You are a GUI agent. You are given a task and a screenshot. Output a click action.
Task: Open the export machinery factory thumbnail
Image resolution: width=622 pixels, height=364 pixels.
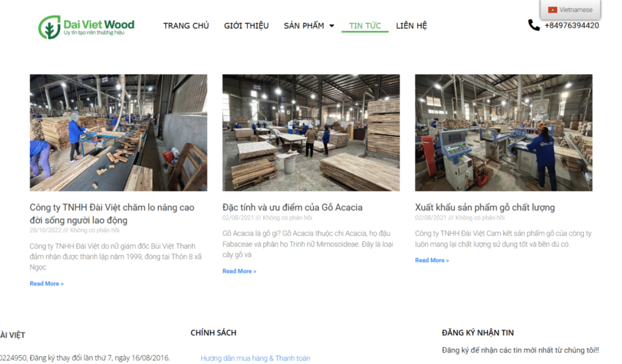tap(504, 133)
